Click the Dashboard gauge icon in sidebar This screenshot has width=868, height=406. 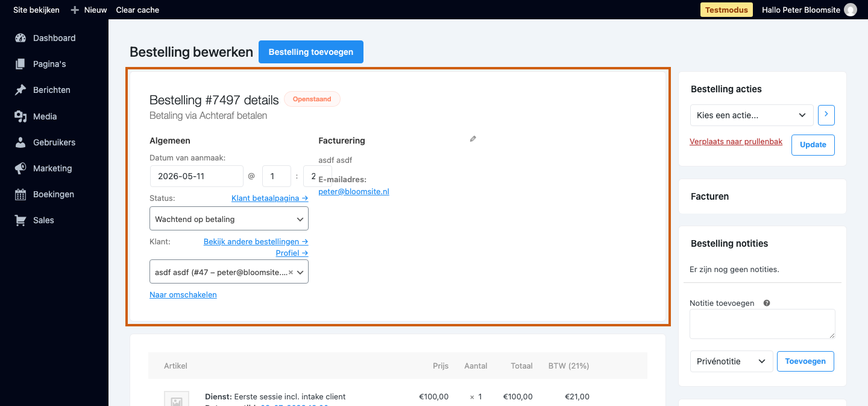pyautogui.click(x=20, y=38)
